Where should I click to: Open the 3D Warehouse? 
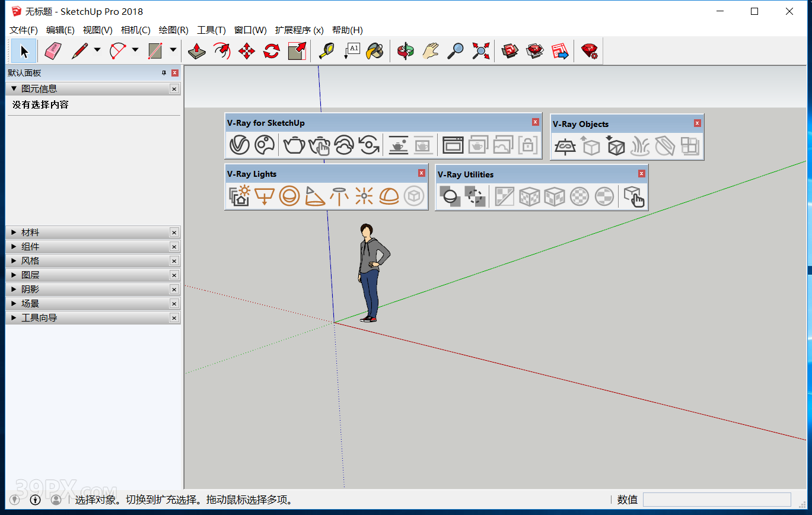tap(510, 51)
